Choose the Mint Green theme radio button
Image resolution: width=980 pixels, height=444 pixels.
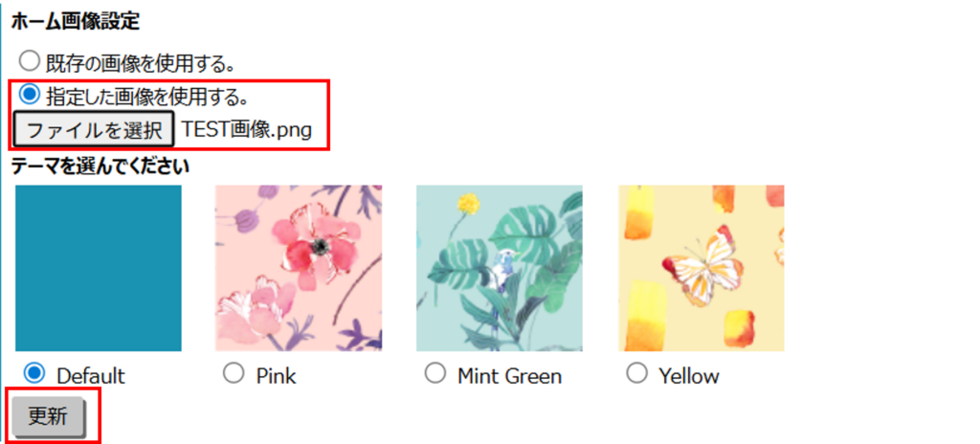[434, 373]
